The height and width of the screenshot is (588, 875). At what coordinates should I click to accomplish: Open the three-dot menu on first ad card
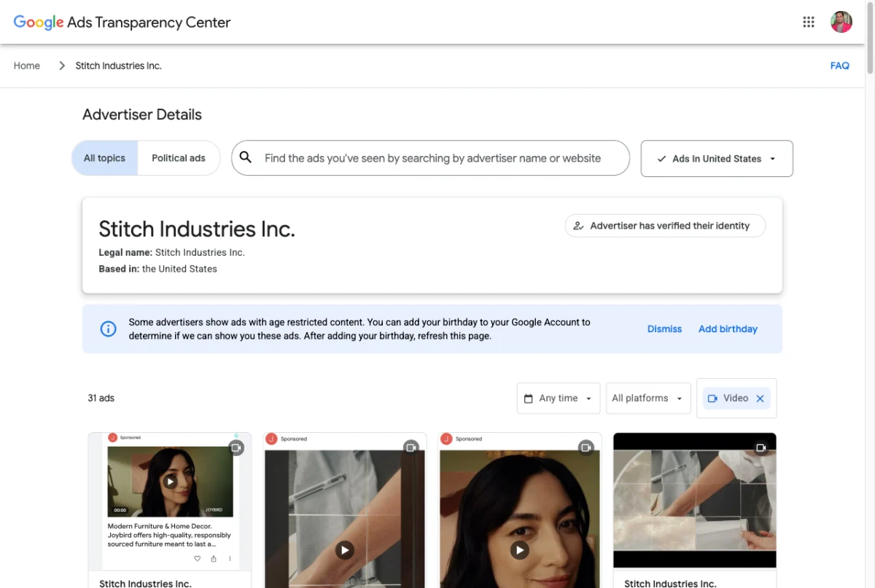click(x=230, y=559)
